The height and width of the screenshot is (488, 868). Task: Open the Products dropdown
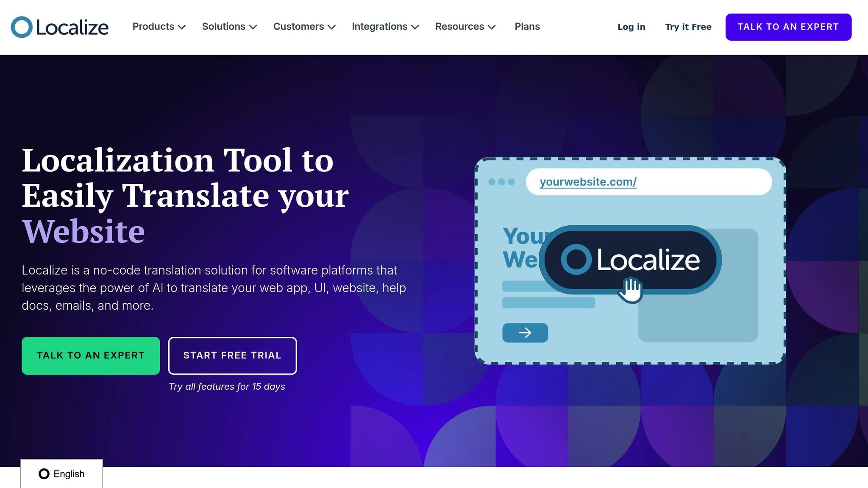coord(159,26)
